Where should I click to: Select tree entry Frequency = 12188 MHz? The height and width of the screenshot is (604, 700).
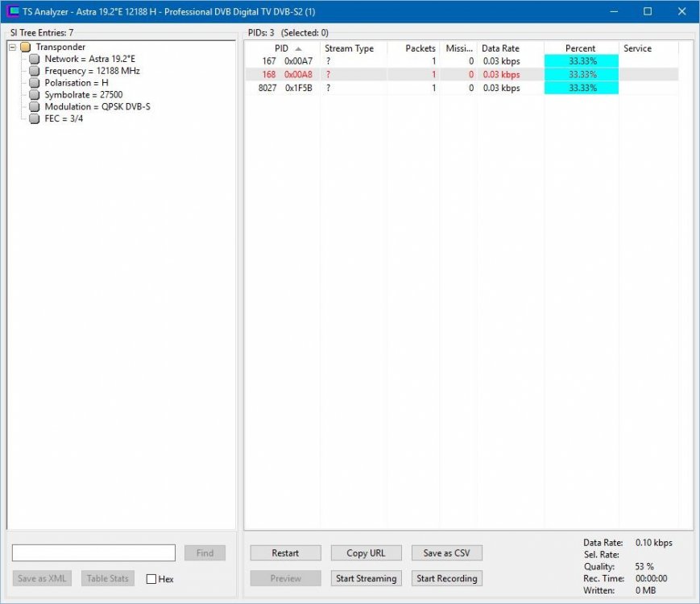pos(92,71)
